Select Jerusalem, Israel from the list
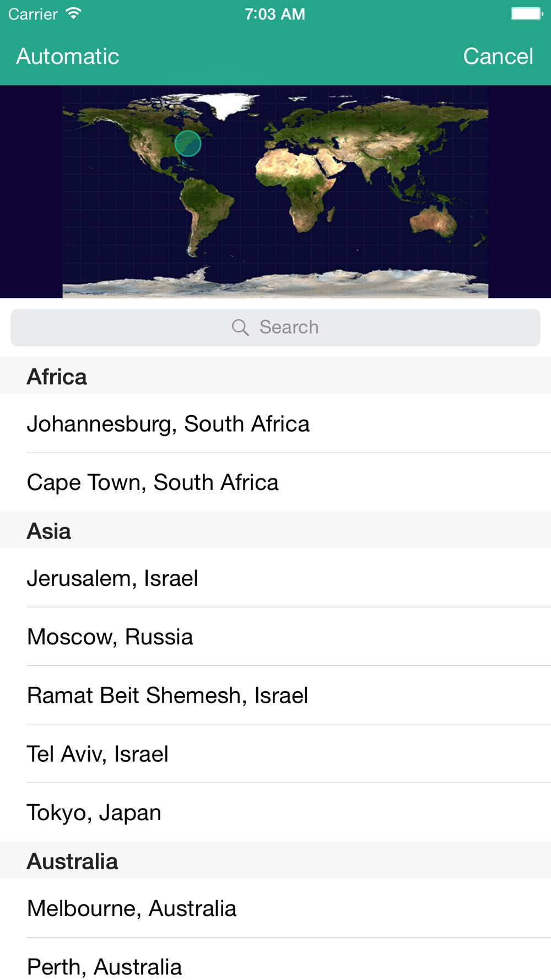 (x=275, y=578)
